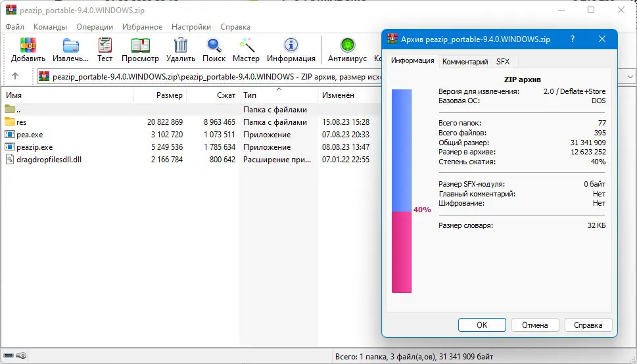This screenshot has width=637, height=364.
Task: Maximize the WinRAR main window
Action: [591, 10]
